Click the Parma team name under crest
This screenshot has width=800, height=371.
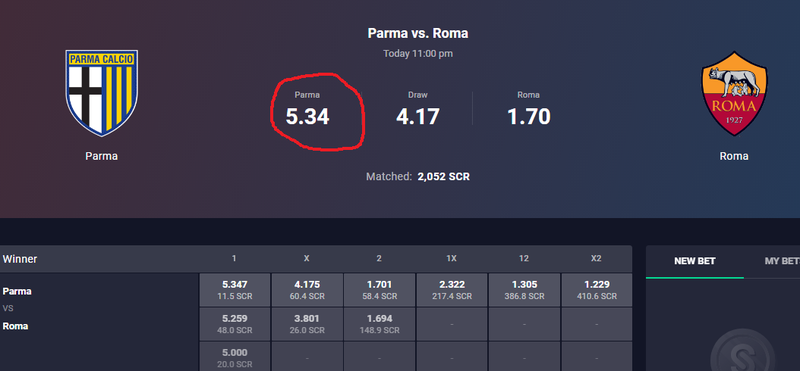(102, 156)
